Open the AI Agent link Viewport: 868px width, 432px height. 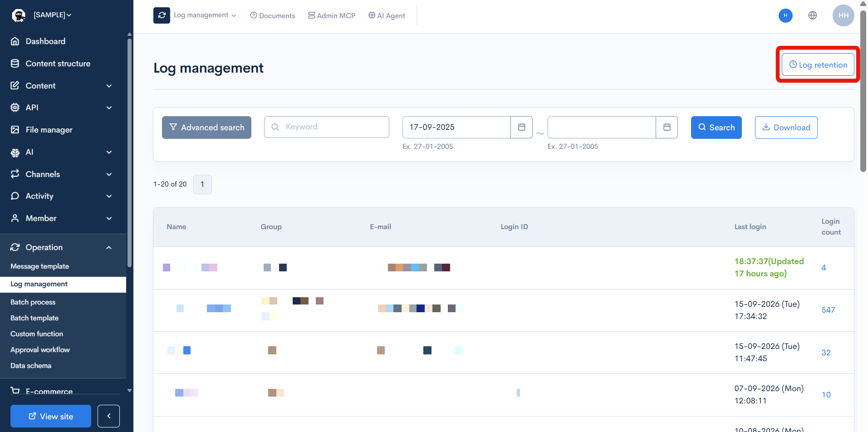tap(387, 15)
